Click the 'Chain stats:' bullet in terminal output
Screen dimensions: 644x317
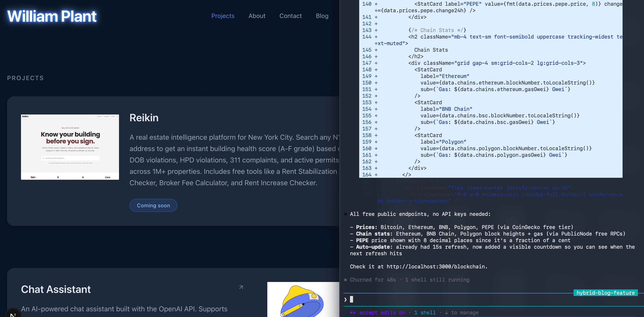488,234
